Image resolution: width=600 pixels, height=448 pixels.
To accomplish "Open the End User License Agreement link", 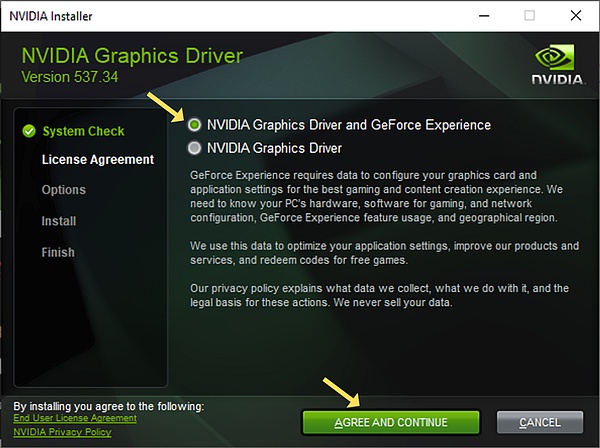I will coord(75,418).
